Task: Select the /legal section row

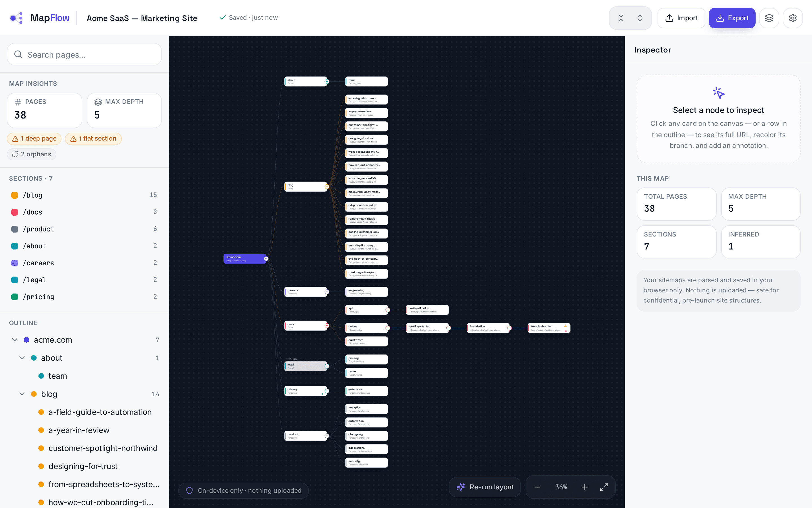Action: [x=84, y=279]
